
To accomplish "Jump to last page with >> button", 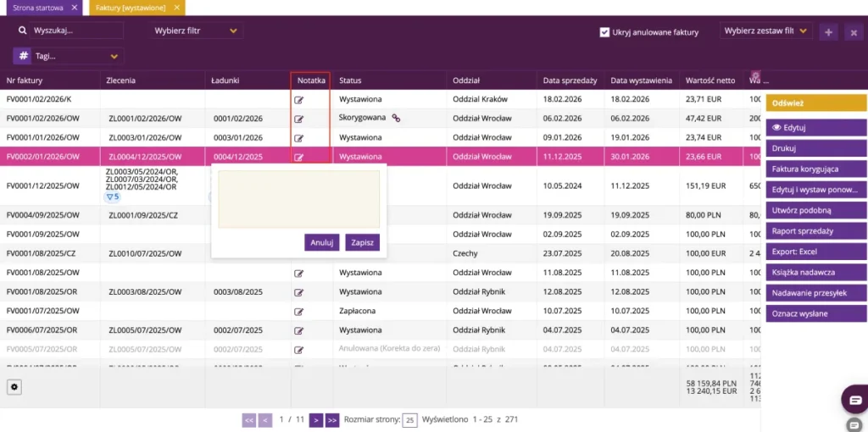I will 332,420.
